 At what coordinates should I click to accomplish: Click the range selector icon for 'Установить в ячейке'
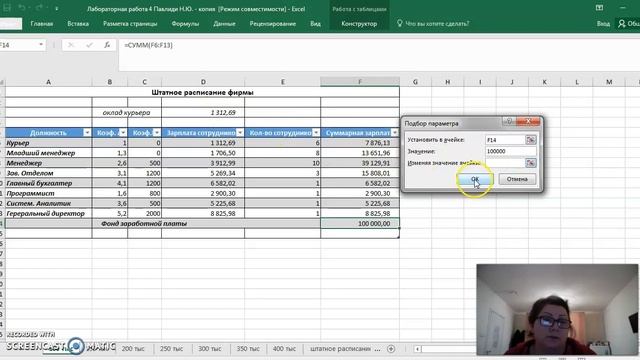click(x=531, y=140)
